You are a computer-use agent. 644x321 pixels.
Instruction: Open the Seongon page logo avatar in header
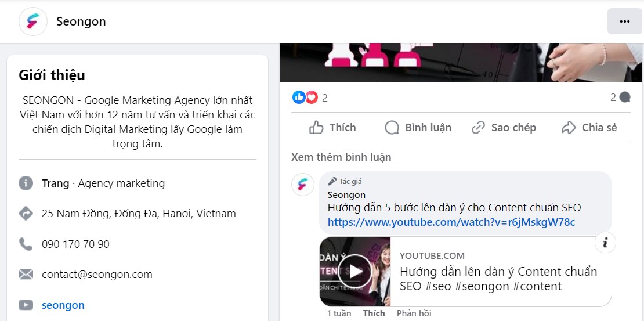pyautogui.click(x=33, y=21)
